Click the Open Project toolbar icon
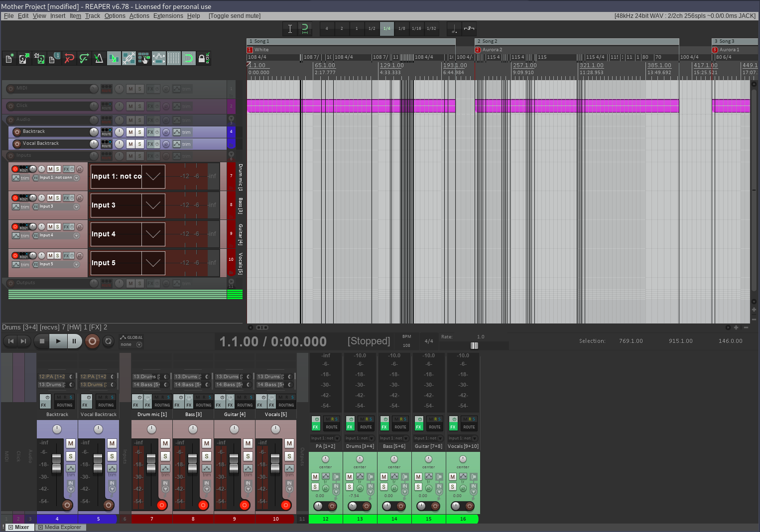Screen dimensions: 760x532 click(x=24, y=59)
